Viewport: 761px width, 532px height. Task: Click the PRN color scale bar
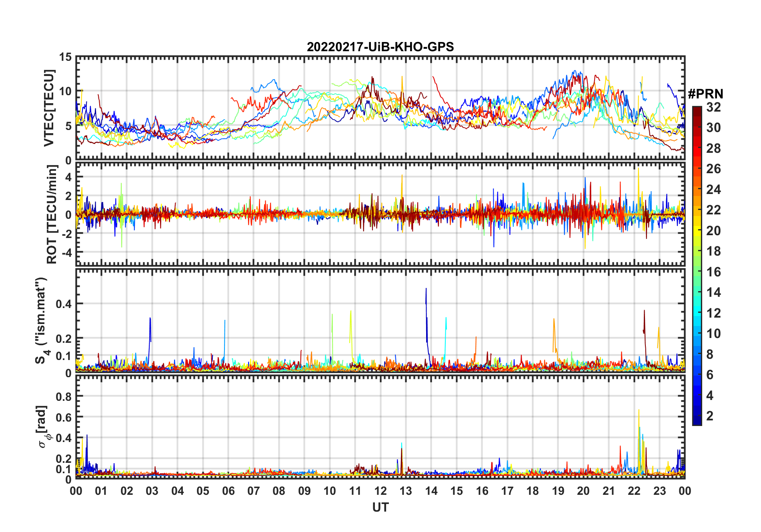(x=697, y=266)
